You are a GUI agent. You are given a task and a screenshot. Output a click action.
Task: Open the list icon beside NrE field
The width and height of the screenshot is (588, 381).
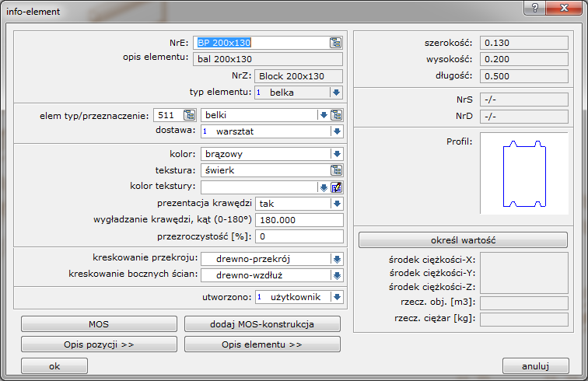(x=335, y=43)
